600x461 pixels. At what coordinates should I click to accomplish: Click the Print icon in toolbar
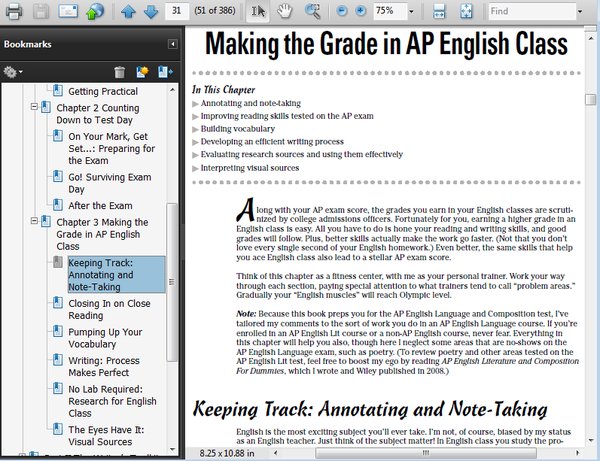pyautogui.click(x=14, y=11)
